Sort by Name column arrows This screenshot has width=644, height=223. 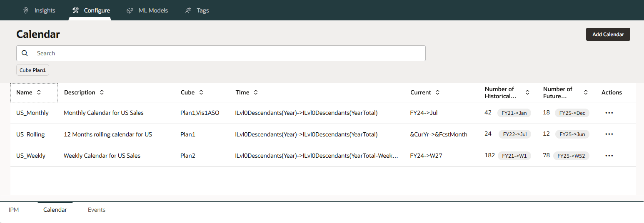39,92
